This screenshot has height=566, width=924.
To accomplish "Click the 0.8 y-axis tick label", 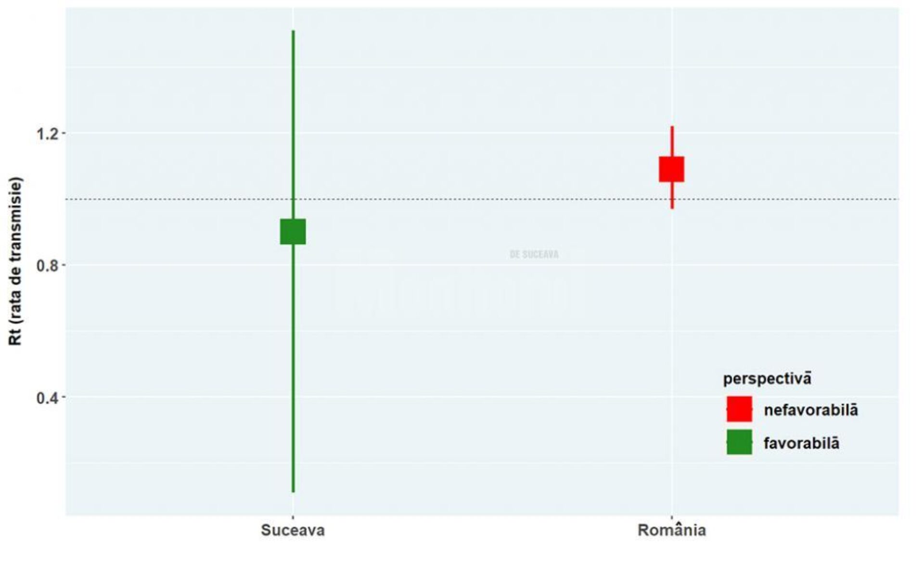I will click(48, 265).
